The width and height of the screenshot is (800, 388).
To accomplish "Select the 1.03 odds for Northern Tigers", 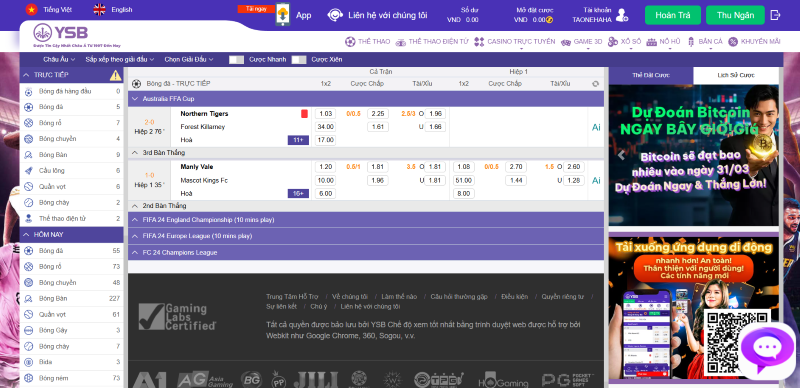I will click(325, 114).
